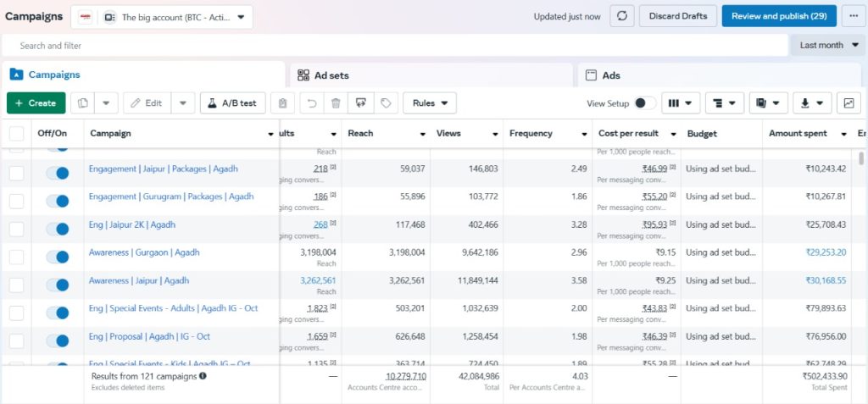Click the duplicate campaign icon
Image resolution: width=868 pixels, height=404 pixels.
(x=83, y=103)
